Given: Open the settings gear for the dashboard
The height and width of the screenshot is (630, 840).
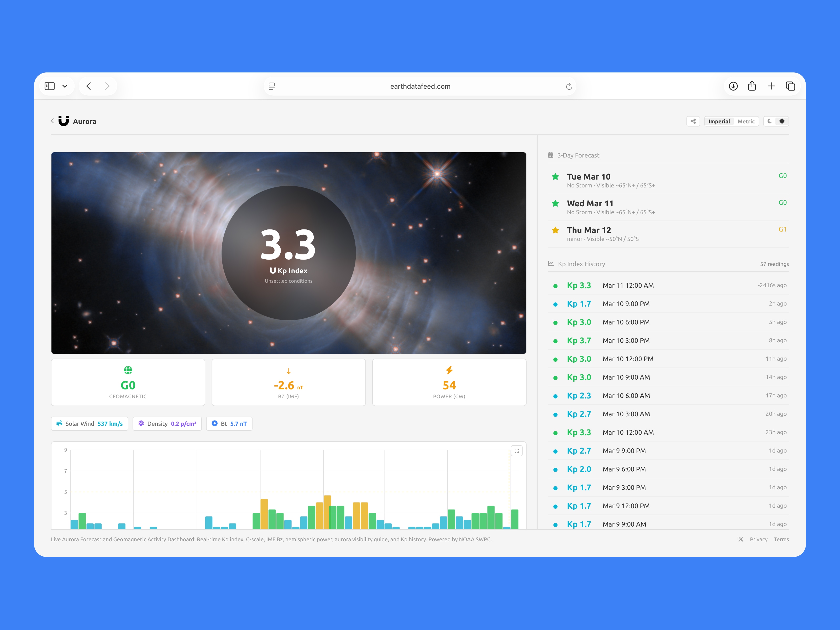Looking at the screenshot, I should (782, 121).
